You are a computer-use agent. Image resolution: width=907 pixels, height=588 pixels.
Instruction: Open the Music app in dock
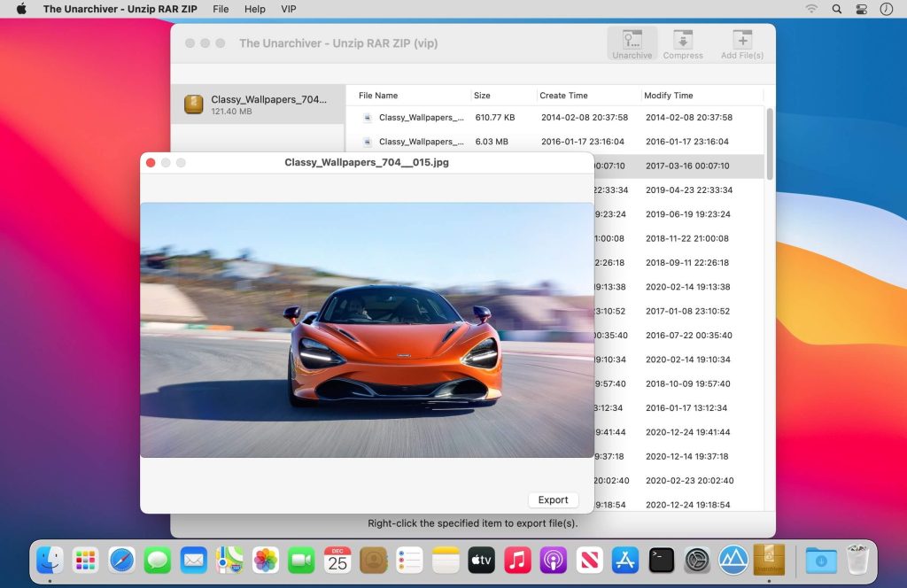click(x=517, y=560)
